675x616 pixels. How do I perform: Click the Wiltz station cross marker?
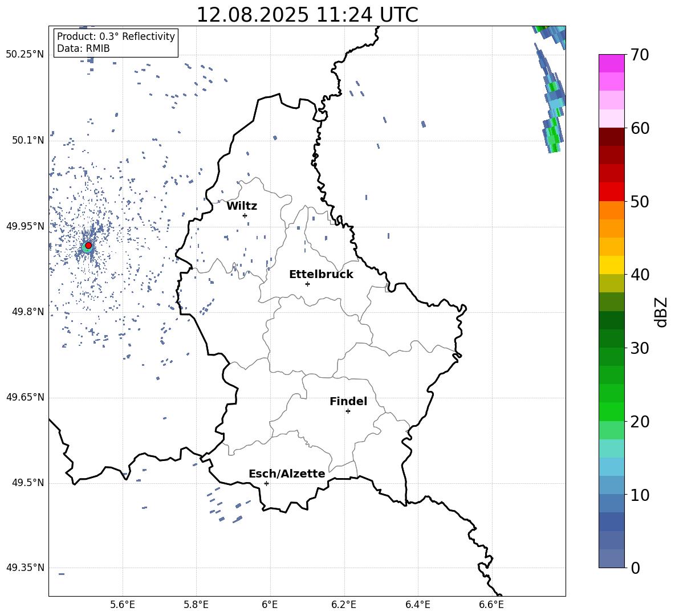point(245,215)
